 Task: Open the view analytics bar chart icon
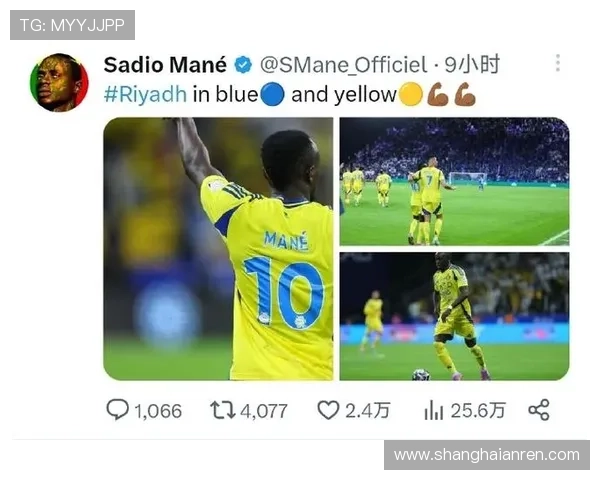click(x=434, y=410)
